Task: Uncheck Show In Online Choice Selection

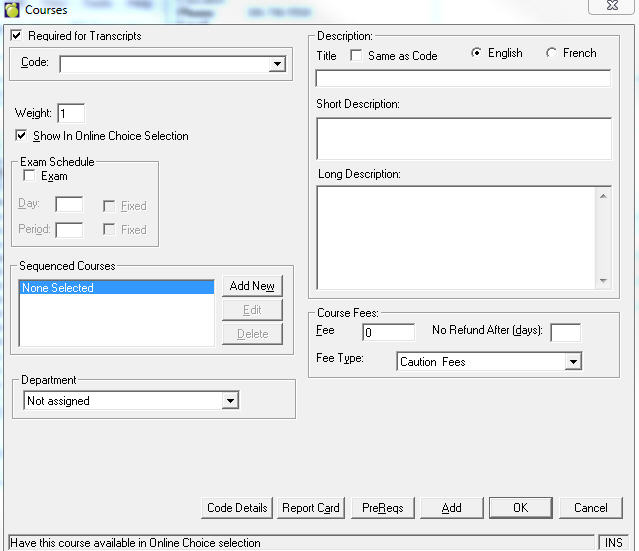Action: [22, 136]
